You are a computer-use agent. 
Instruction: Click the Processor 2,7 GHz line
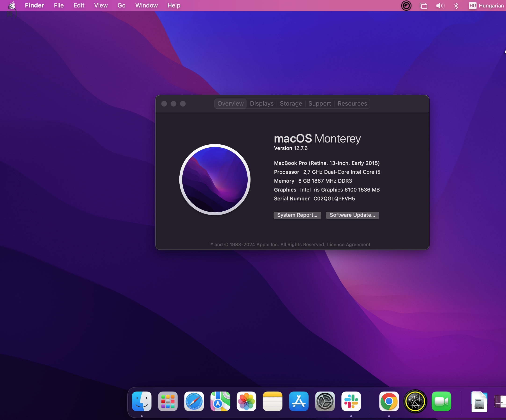(x=327, y=172)
